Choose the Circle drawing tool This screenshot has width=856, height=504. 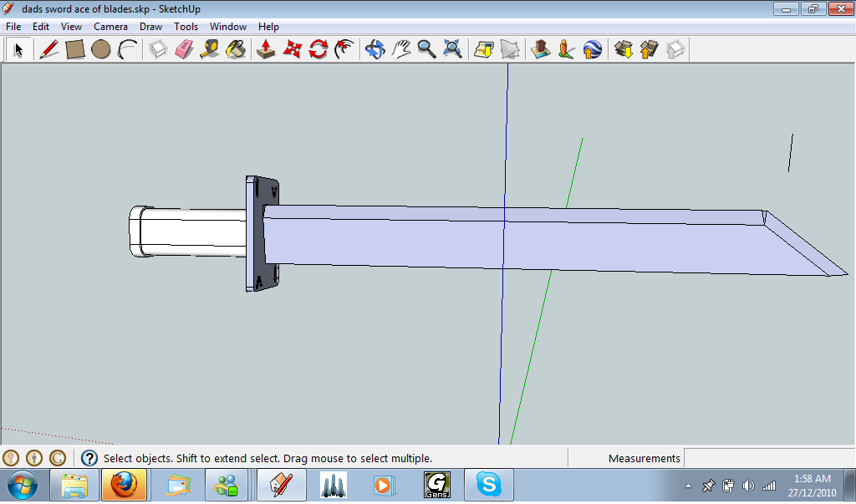[x=99, y=49]
